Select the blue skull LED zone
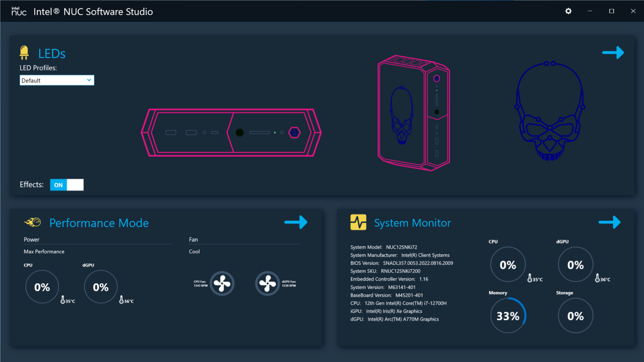Screen dimensions: 644x362 [550, 111]
